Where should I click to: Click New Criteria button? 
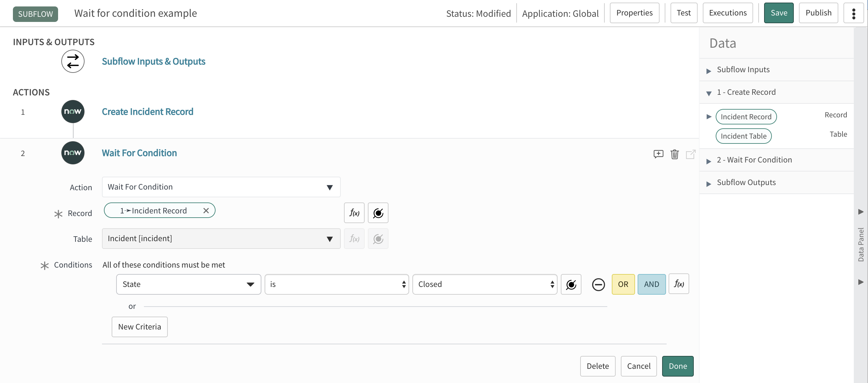pyautogui.click(x=139, y=327)
